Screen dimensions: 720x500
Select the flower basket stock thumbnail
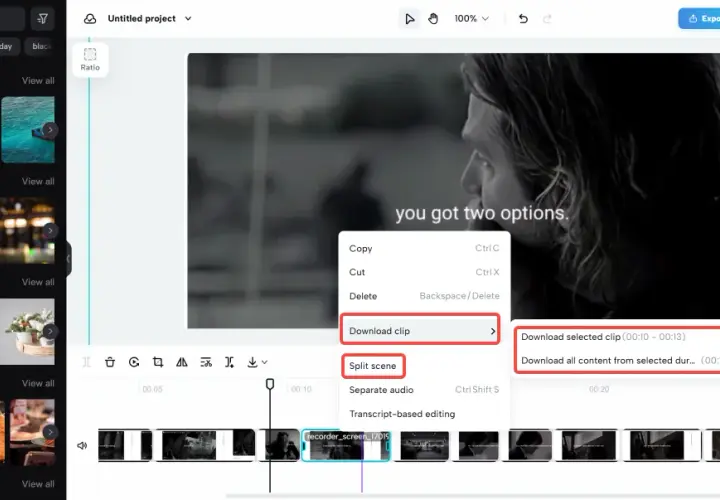(x=28, y=331)
